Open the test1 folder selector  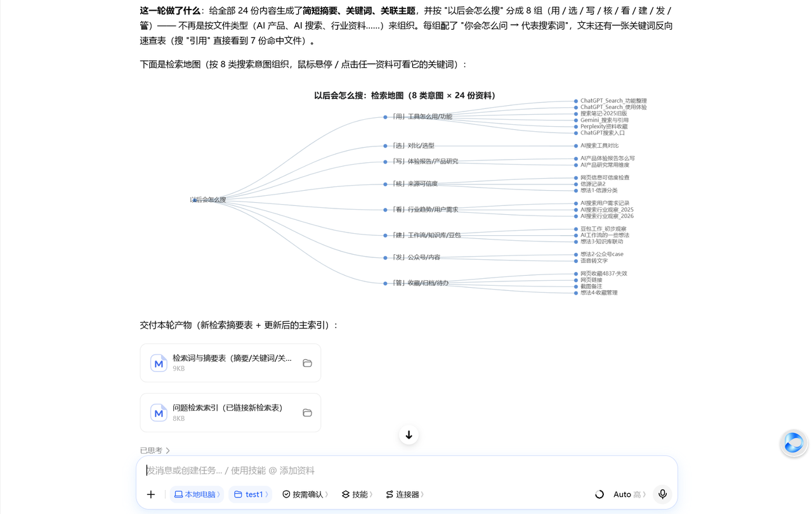[251, 494]
